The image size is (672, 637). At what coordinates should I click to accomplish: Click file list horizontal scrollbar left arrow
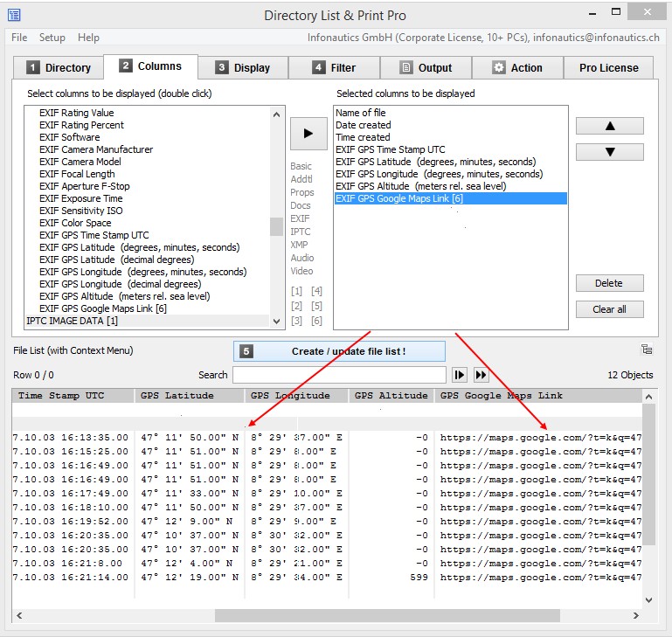click(19, 615)
